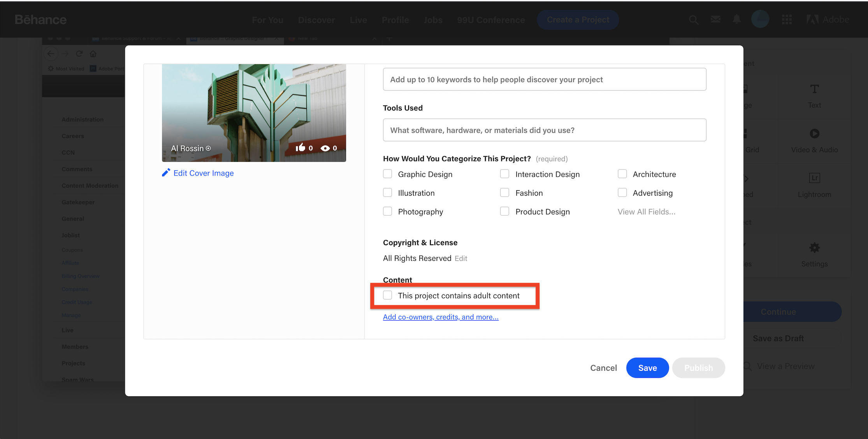868x439 pixels.
Task: Open Most Visited bookmark in background browser
Action: (66, 68)
